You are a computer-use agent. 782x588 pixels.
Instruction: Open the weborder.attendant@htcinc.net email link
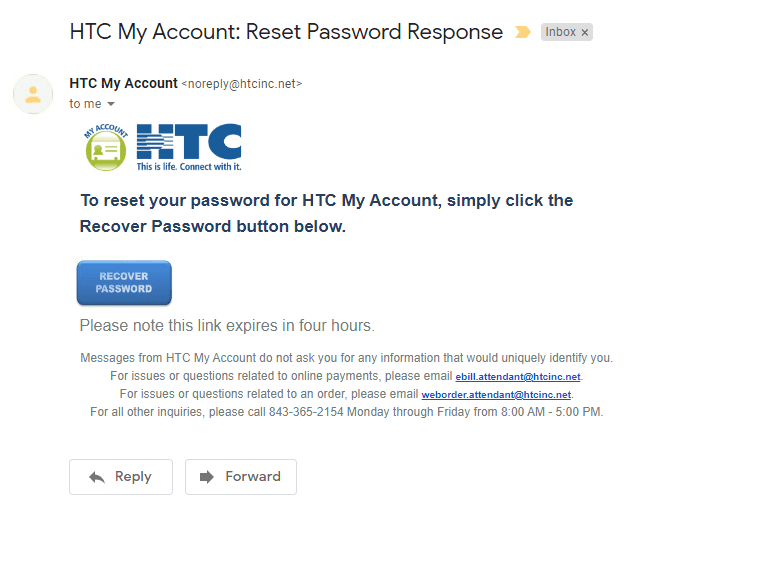(496, 394)
